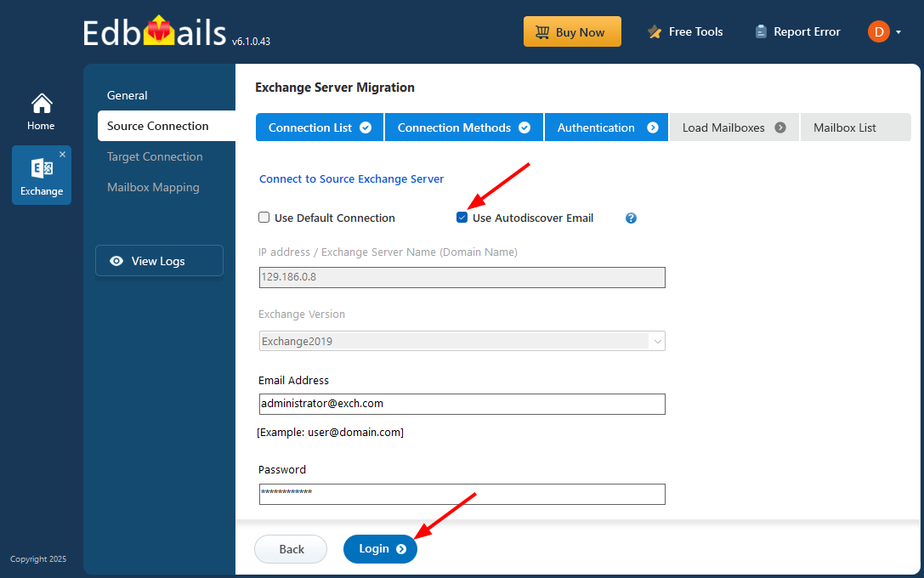
Task: Enable the Use Default Connection checkbox
Action: coord(264,218)
